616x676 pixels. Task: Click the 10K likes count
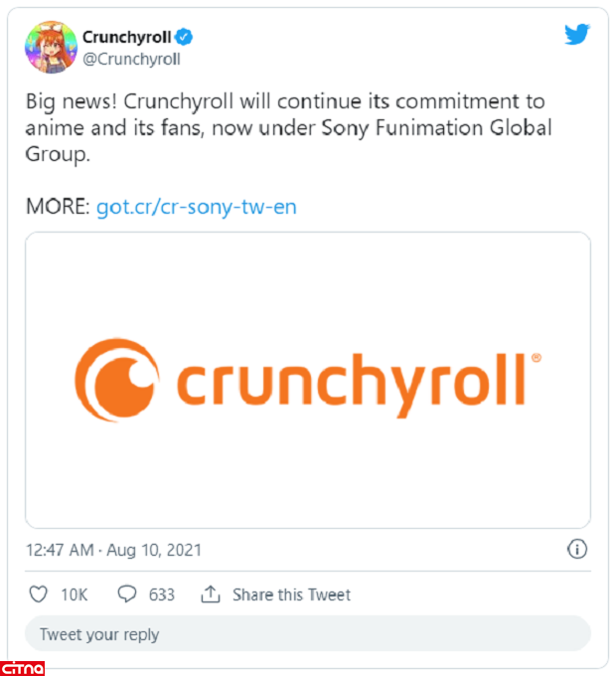pos(75,594)
